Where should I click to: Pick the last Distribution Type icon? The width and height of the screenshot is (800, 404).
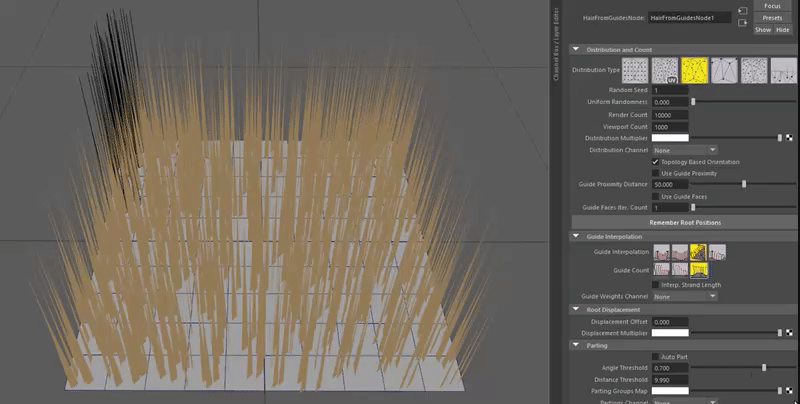point(784,70)
